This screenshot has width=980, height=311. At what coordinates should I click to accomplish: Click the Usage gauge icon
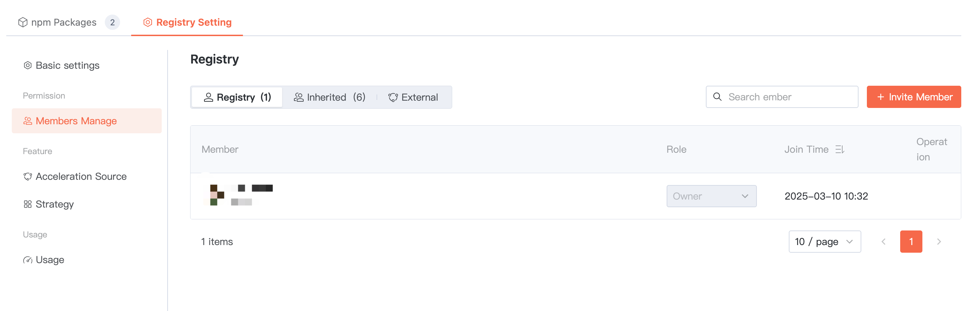coord(28,260)
